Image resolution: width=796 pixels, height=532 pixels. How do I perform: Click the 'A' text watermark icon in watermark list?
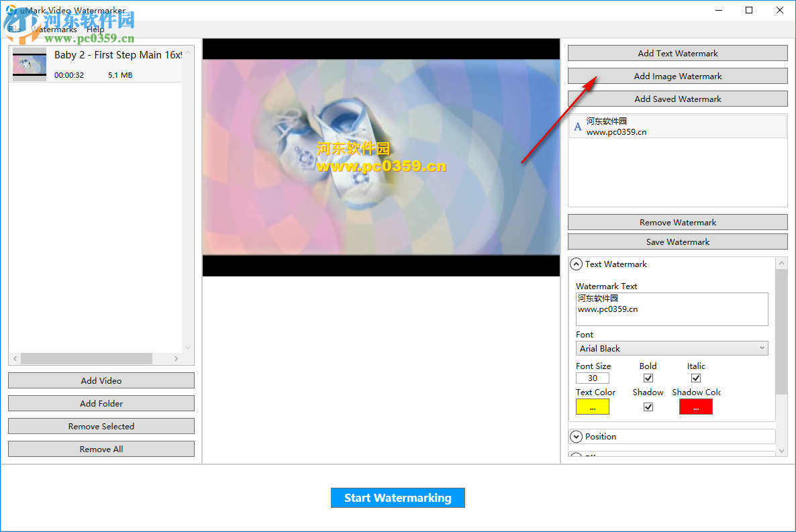(x=578, y=127)
